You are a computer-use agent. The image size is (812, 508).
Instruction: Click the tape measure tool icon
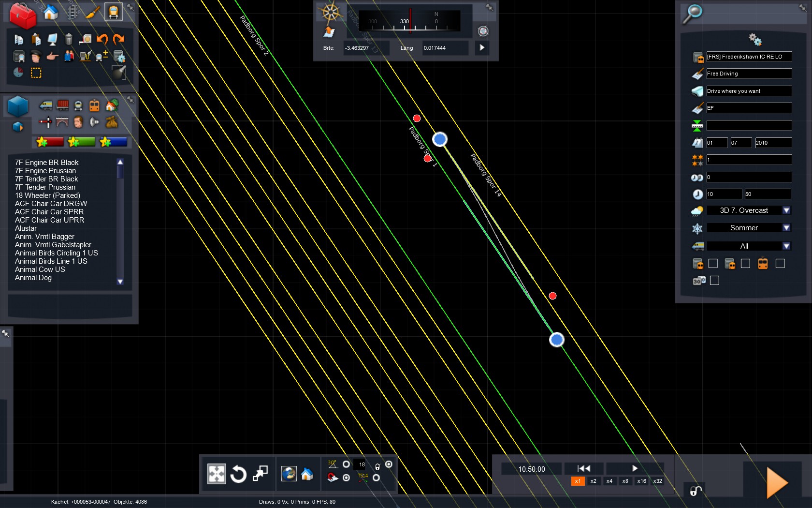85,39
